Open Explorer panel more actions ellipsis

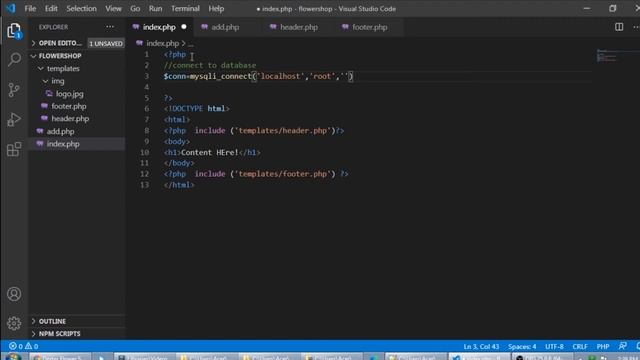(x=110, y=27)
